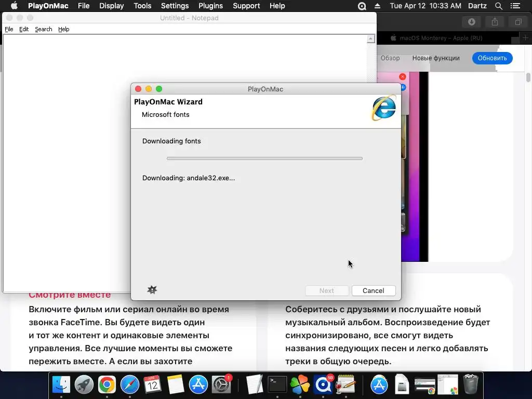Open the App Store icon beside Trash in Dock
The width and height of the screenshot is (532, 399).
pyautogui.click(x=379, y=384)
